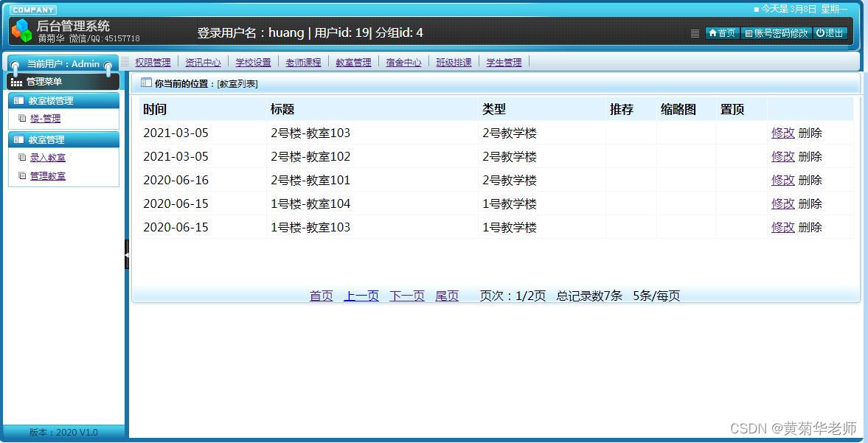
Task: Click the document icon beside 录入教室
Action: pyautogui.click(x=22, y=157)
